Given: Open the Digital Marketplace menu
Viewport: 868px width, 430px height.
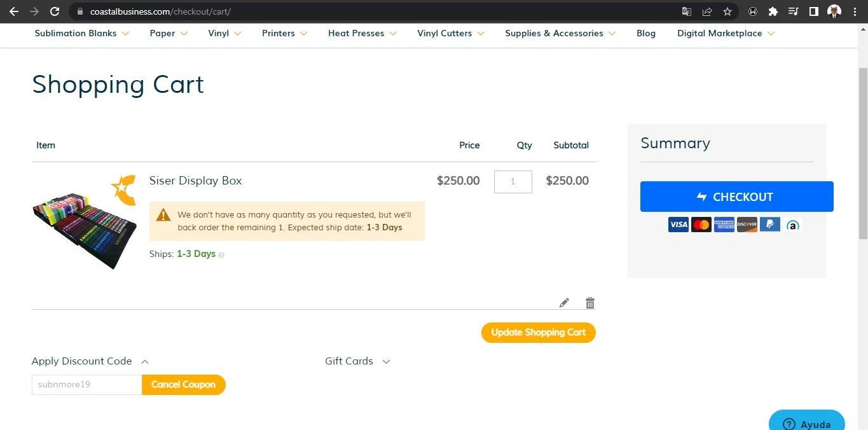Looking at the screenshot, I should point(726,33).
